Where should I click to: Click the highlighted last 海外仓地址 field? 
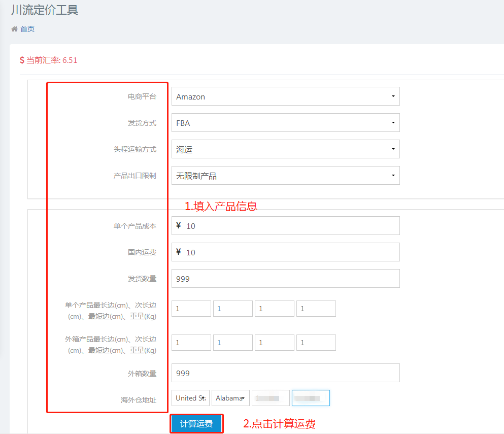[311, 398]
